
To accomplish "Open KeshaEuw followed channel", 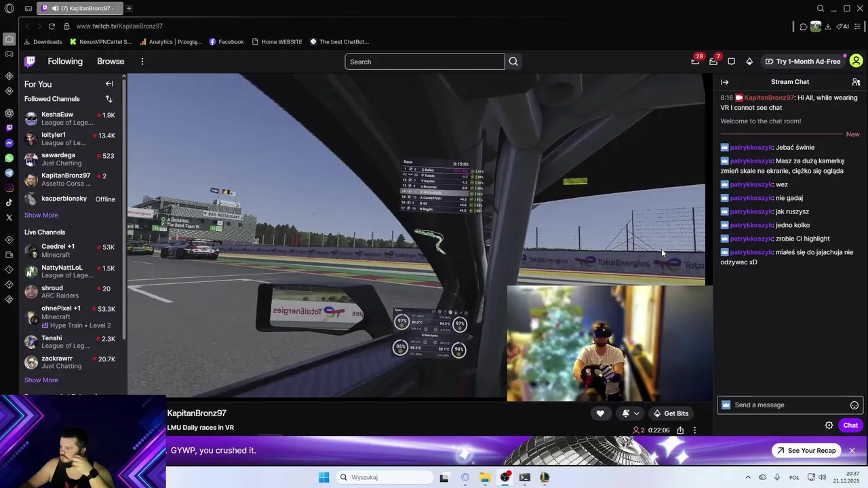I will (x=71, y=119).
